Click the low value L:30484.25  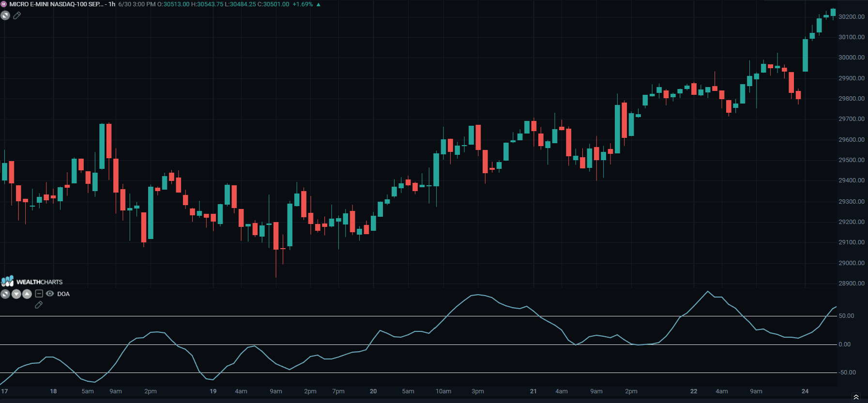pos(241,4)
